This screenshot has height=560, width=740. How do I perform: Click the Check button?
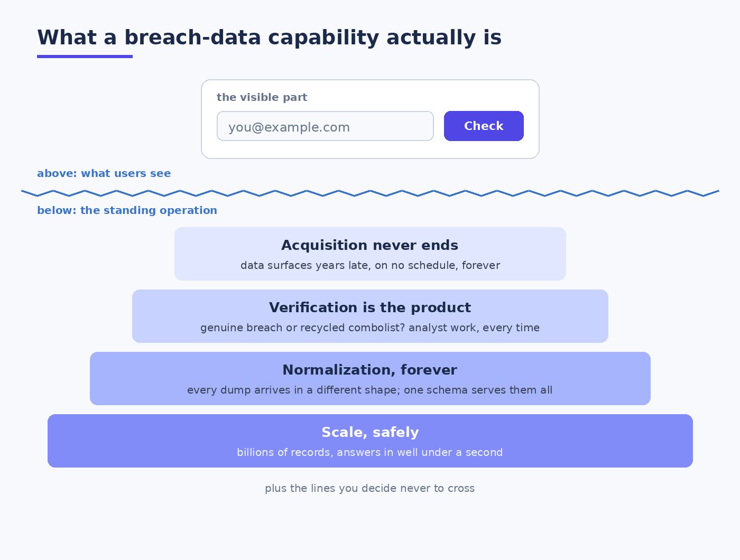[484, 126]
